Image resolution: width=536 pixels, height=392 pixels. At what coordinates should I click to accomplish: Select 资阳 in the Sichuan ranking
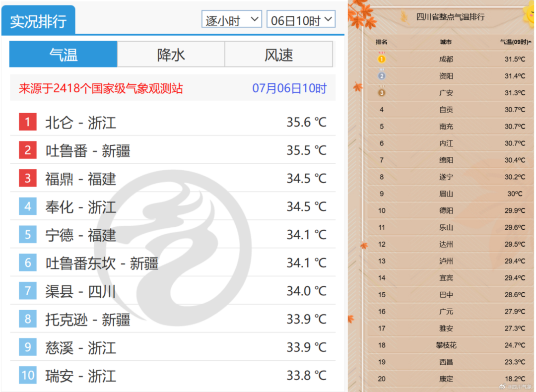(446, 76)
